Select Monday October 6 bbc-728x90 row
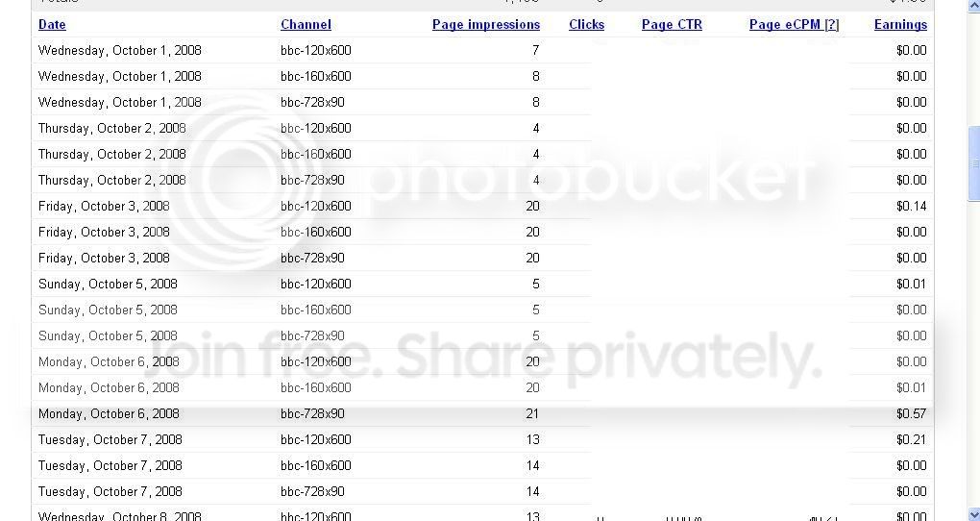The width and height of the screenshot is (980, 521). click(x=482, y=413)
